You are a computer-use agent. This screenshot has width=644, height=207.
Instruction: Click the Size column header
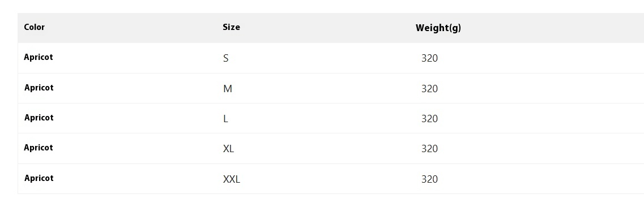coord(231,27)
